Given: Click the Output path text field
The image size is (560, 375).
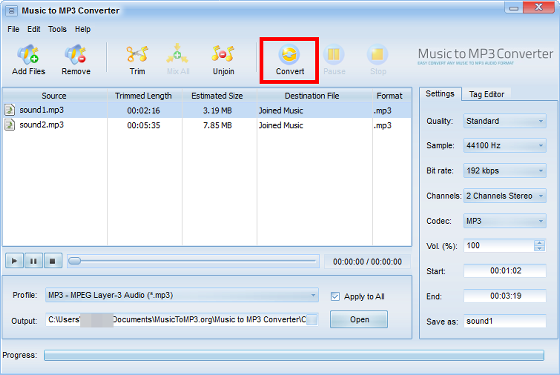Looking at the screenshot, I should [x=176, y=320].
